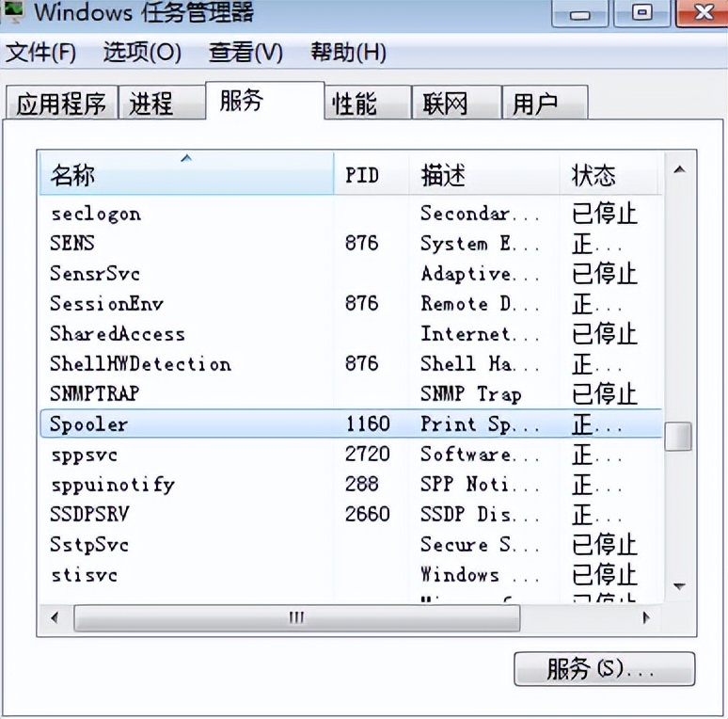Click the 'Print Sp...' description cell

480,424
